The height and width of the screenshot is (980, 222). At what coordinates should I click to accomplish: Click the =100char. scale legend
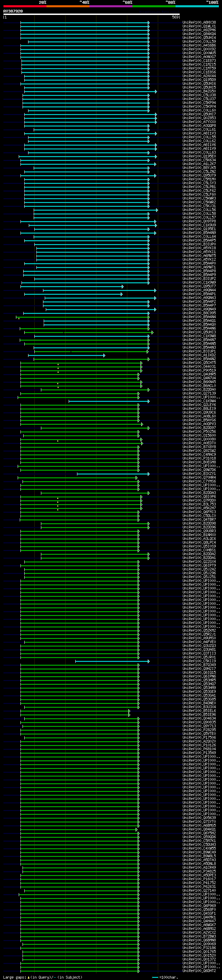tap(165, 977)
